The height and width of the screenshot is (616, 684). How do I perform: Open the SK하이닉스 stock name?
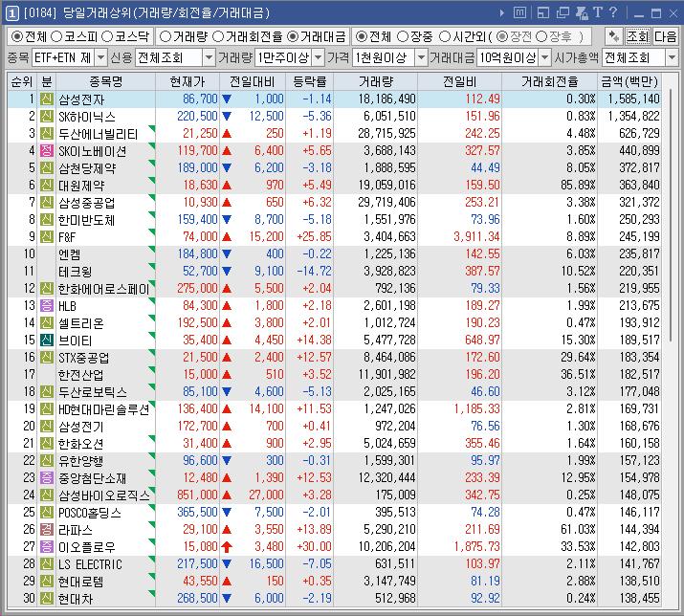(87, 117)
